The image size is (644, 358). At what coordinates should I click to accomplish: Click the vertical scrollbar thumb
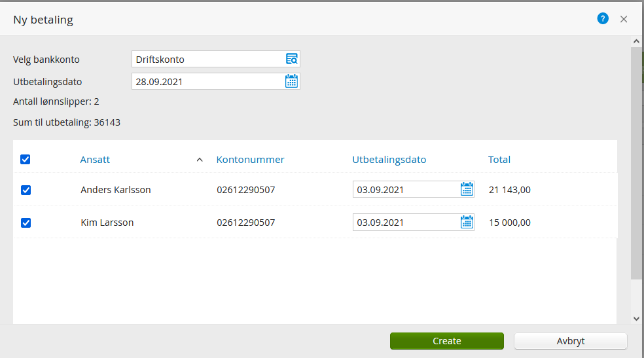(x=636, y=163)
